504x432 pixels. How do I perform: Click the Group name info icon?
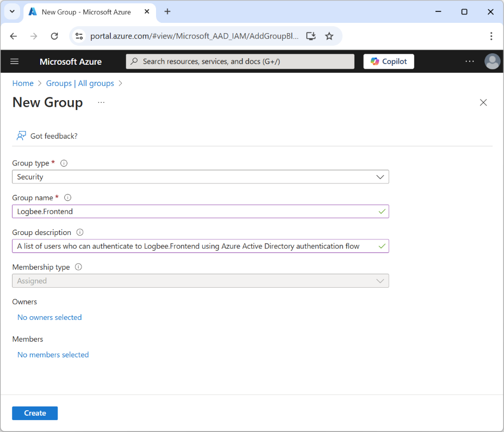[x=68, y=198]
